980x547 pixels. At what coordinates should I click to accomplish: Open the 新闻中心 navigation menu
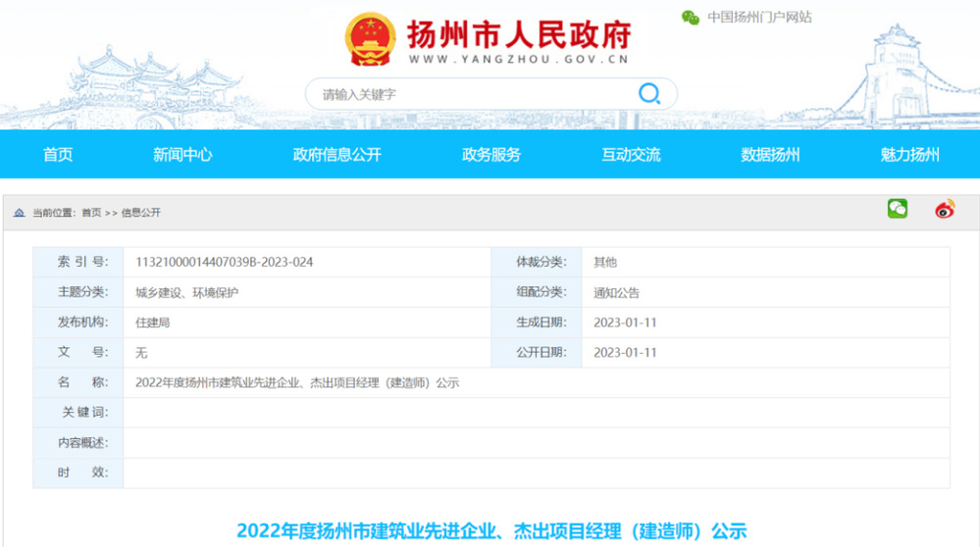pyautogui.click(x=182, y=155)
